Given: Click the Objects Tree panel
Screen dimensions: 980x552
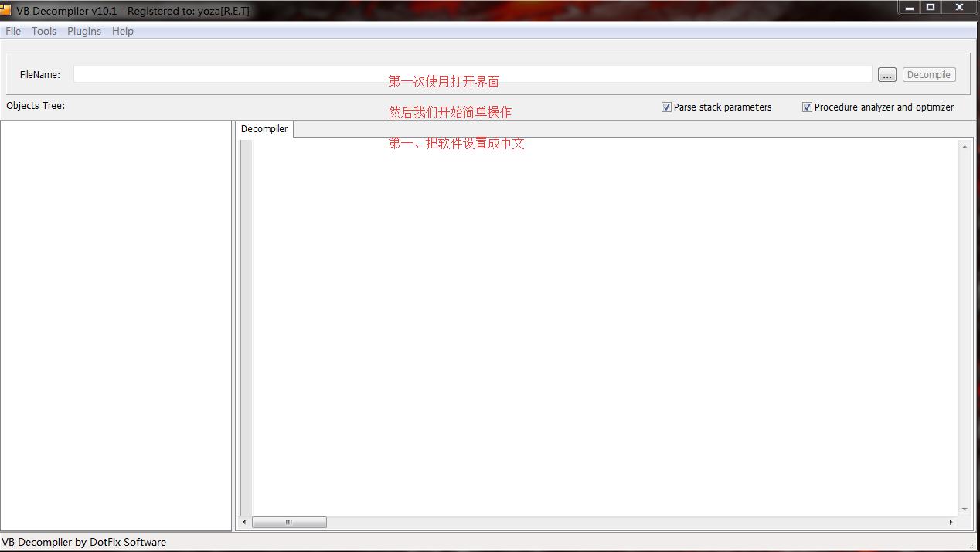Looking at the screenshot, I should point(116,325).
